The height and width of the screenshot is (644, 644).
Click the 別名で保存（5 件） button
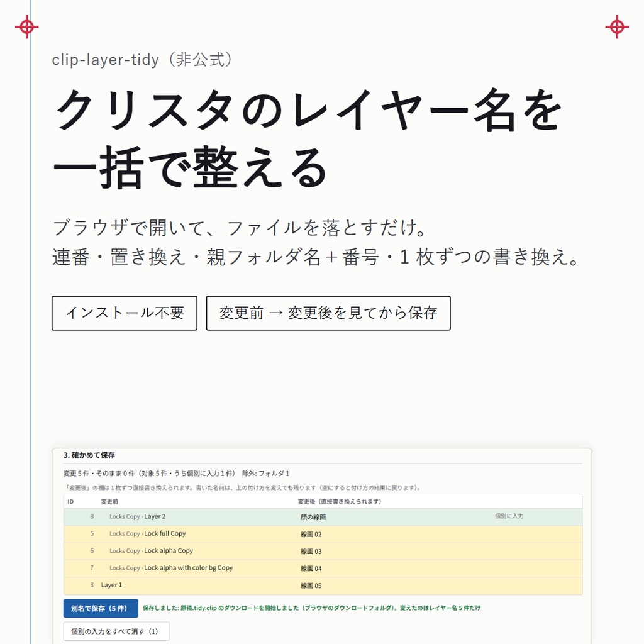pyautogui.click(x=101, y=608)
